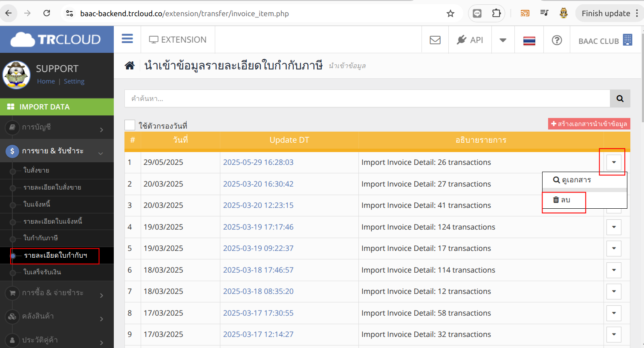Open the LINE extension icon in the browser toolbar
This screenshot has height=348, width=644.
(x=477, y=13)
